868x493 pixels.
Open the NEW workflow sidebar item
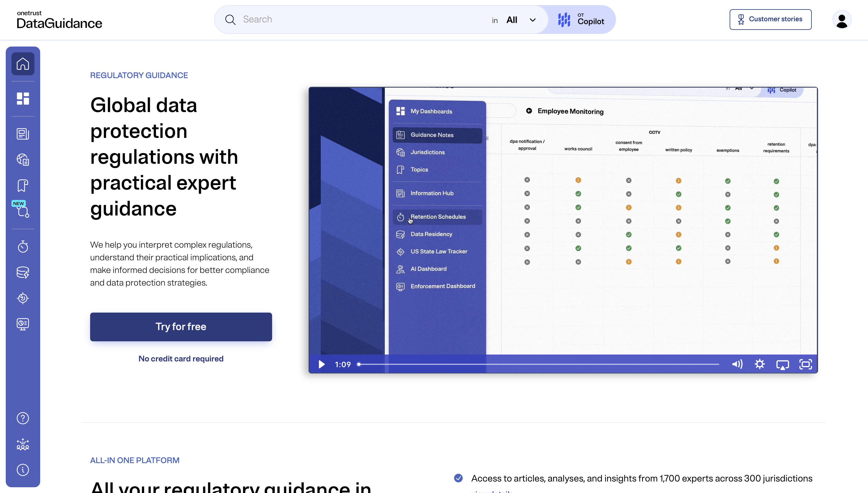(x=23, y=211)
